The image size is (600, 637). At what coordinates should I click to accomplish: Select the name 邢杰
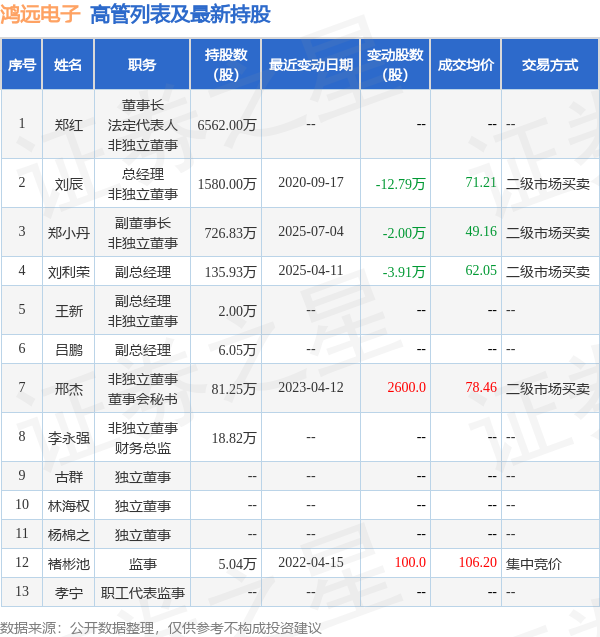(69, 389)
